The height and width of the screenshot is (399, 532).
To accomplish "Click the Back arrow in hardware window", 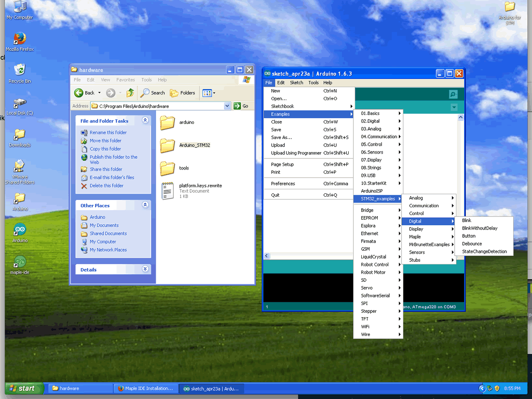I will (x=84, y=92).
